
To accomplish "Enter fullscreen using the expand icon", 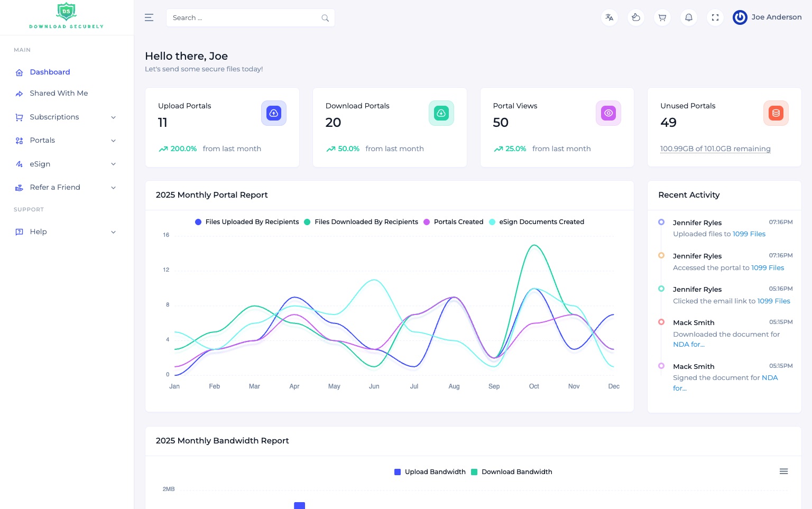I will (x=715, y=17).
